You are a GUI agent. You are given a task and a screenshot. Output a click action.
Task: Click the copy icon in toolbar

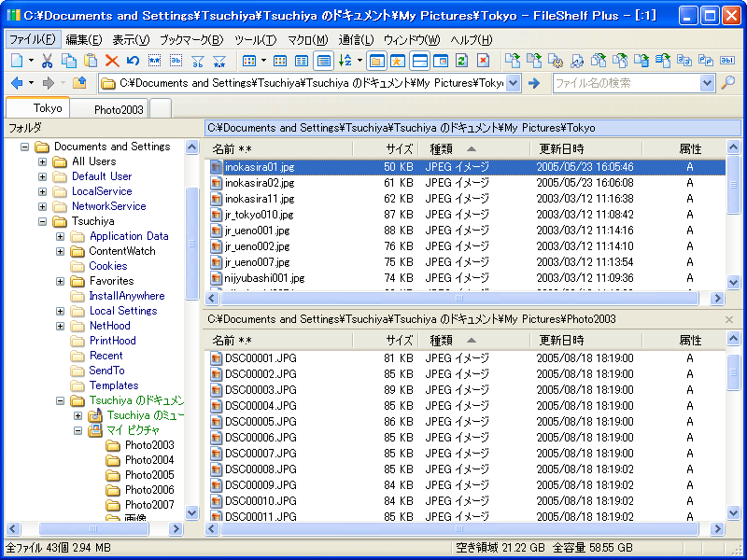[x=69, y=61]
